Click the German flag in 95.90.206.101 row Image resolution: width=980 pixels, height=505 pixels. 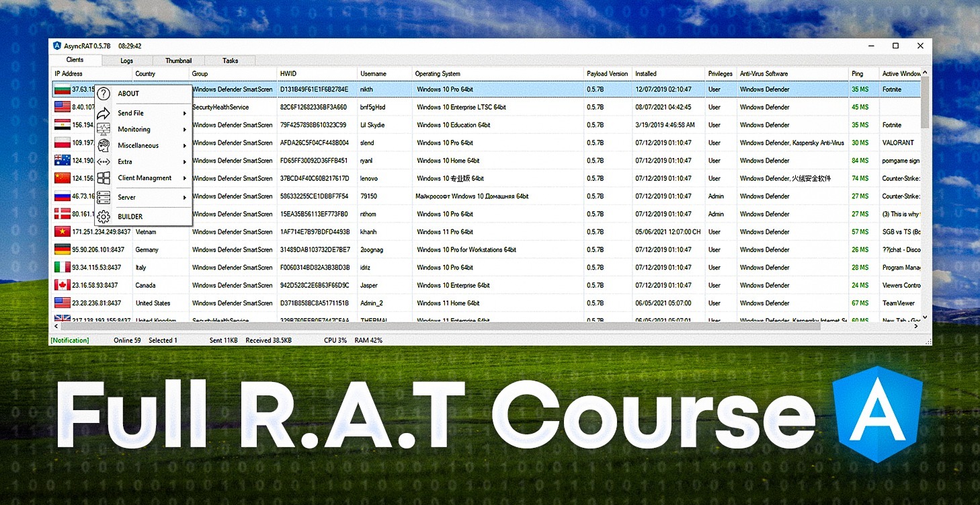tap(63, 249)
